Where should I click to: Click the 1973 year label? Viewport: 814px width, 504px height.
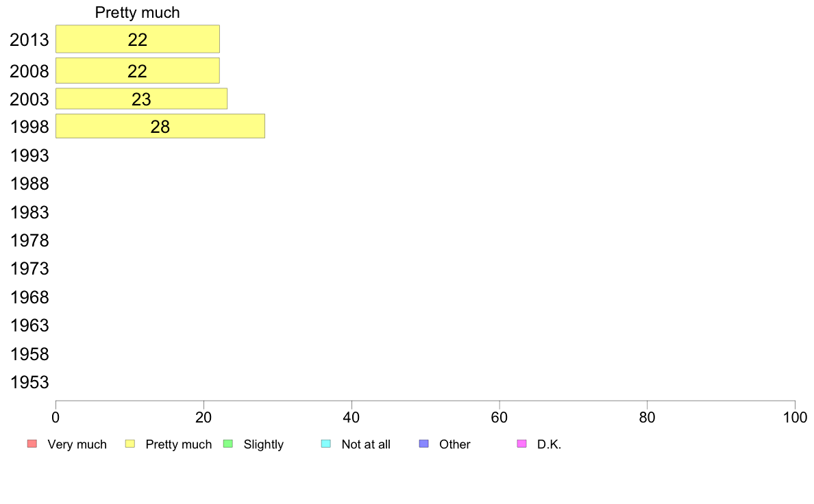point(29,269)
